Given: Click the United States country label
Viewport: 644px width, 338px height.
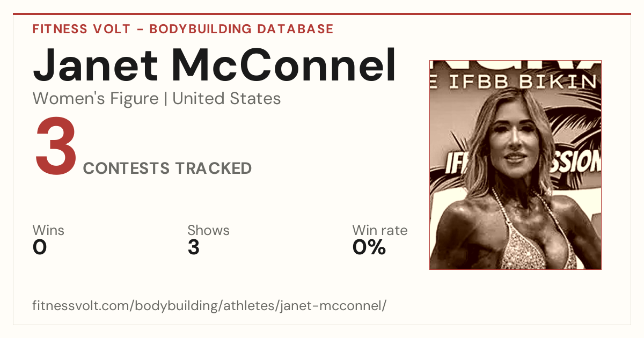Looking at the screenshot, I should [226, 99].
